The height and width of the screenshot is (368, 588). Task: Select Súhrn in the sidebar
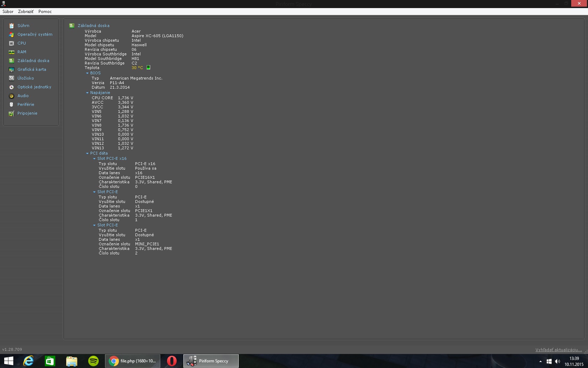[23, 26]
